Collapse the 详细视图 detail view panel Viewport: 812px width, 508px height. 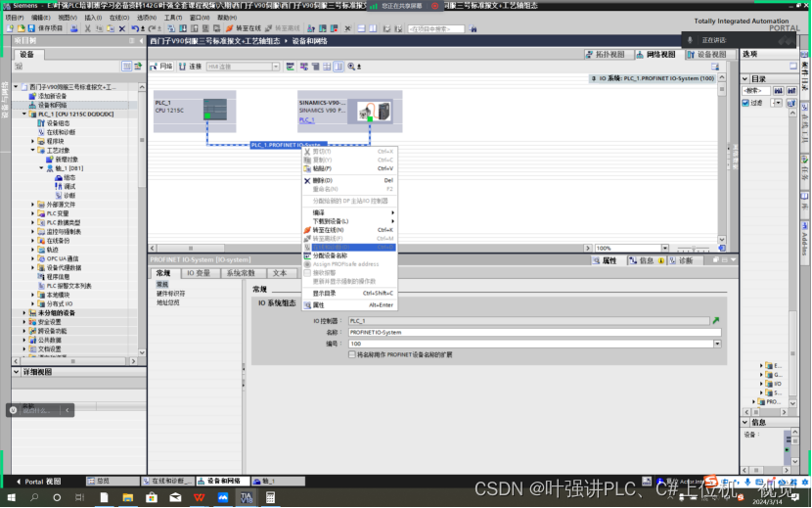click(16, 372)
